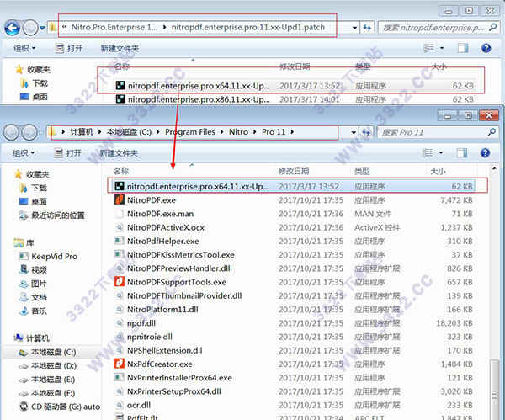Click 打开 in the lower window toolbar
Image resolution: width=505 pixels, height=420 pixels.
67,152
